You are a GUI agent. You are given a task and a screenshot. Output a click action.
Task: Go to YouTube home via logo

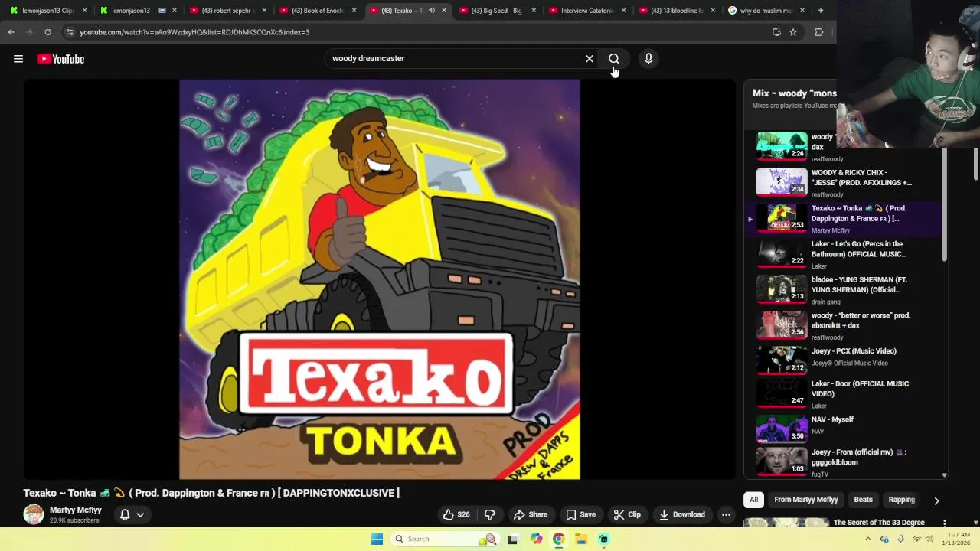tap(60, 59)
